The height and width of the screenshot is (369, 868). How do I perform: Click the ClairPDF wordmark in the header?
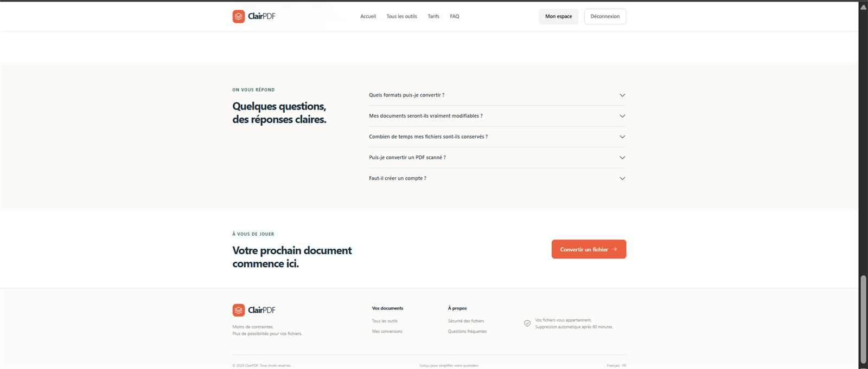261,16
